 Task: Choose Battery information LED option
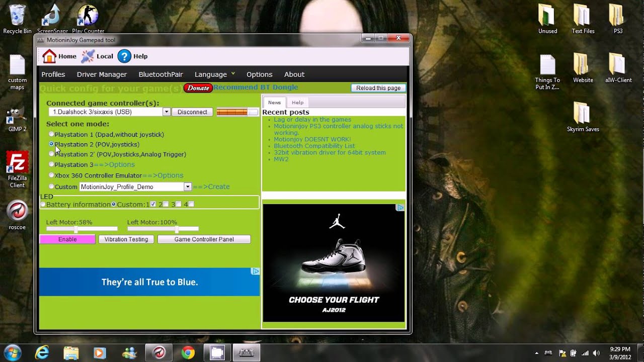point(43,205)
